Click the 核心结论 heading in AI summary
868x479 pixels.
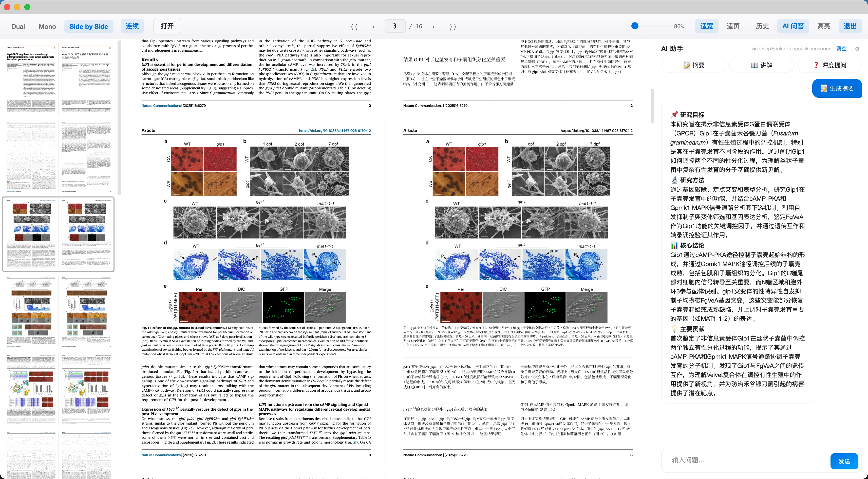click(x=692, y=245)
